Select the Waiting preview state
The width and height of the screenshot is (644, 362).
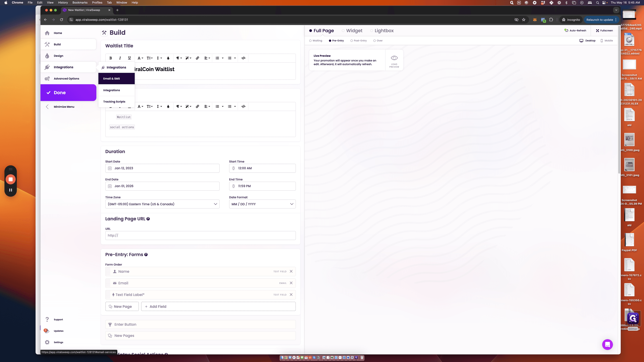(x=315, y=41)
